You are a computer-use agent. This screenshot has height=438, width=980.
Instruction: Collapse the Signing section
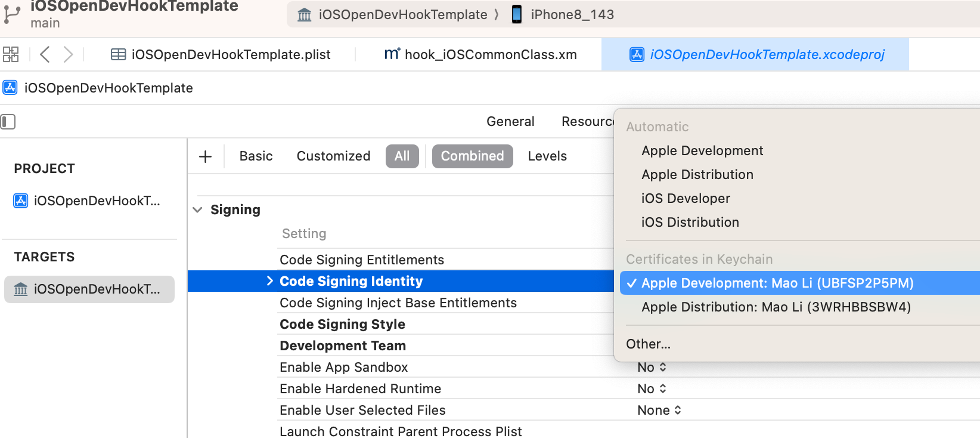click(x=197, y=210)
